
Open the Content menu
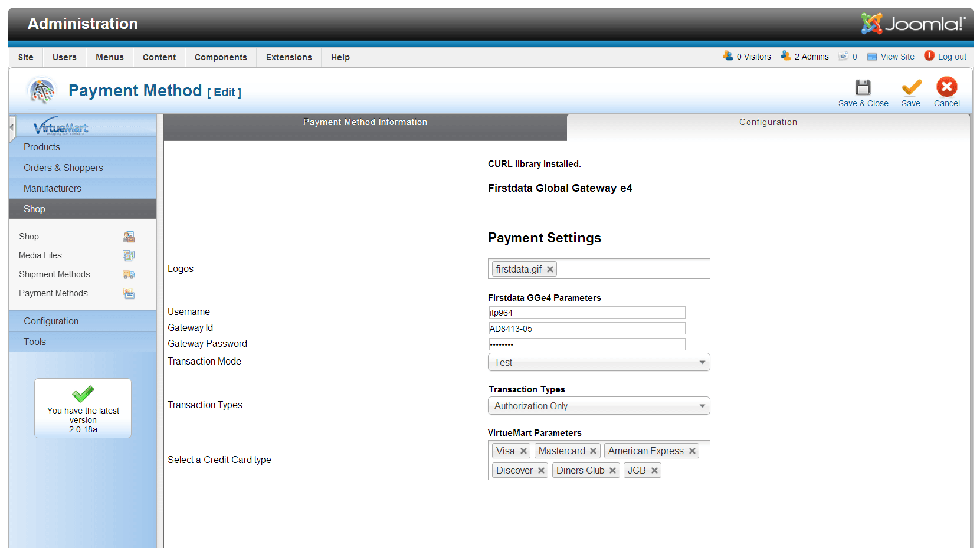coord(159,57)
